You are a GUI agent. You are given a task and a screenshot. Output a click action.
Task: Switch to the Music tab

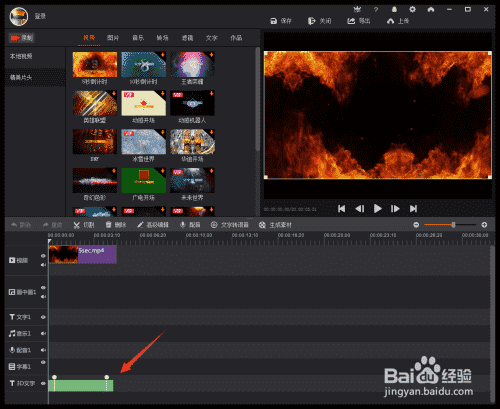tap(138, 38)
